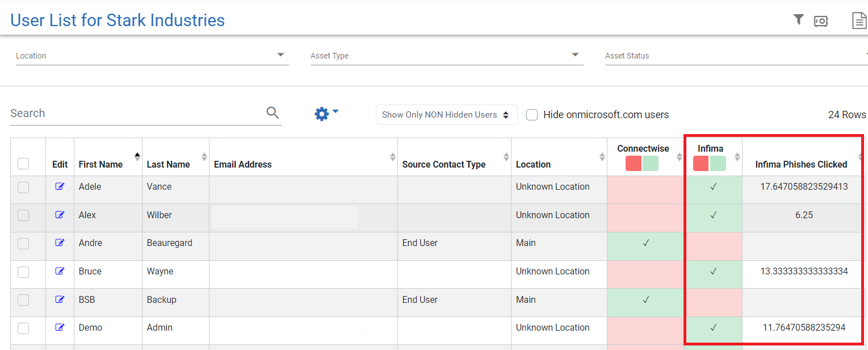Click the search magnifier icon
The width and height of the screenshot is (868, 350).
point(272,113)
